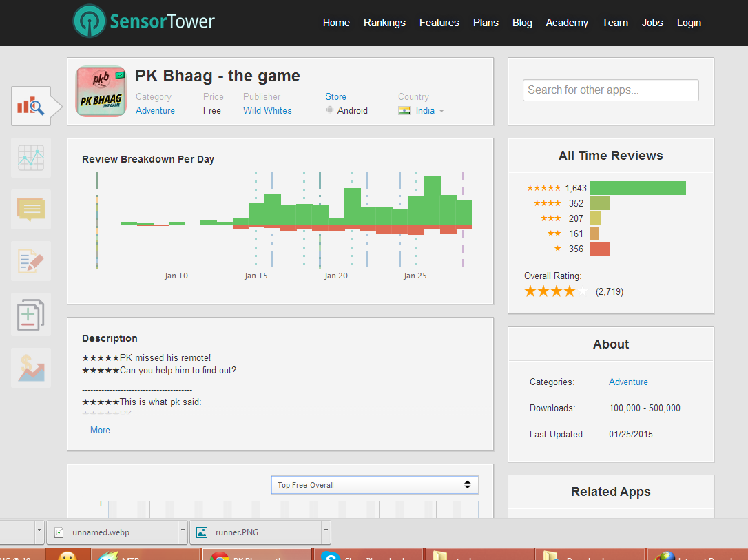Open the Plans menu item
Viewport: 748px width, 560px height.
click(x=486, y=23)
